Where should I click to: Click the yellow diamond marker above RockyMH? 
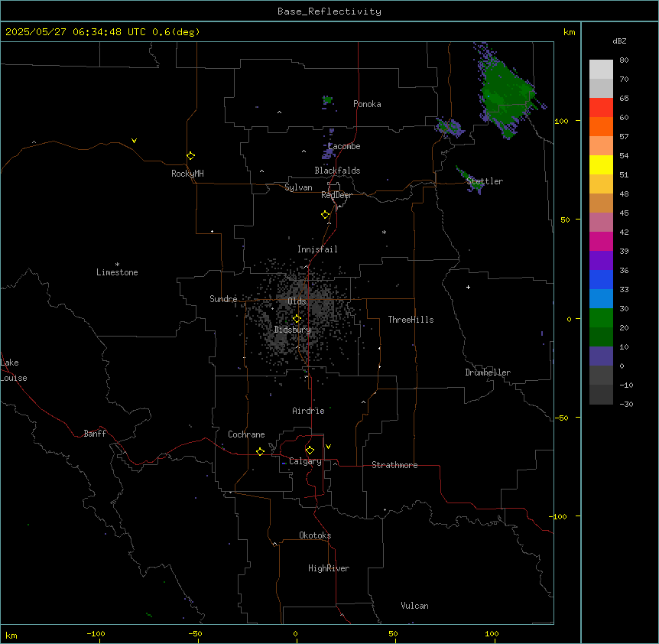coord(190,156)
